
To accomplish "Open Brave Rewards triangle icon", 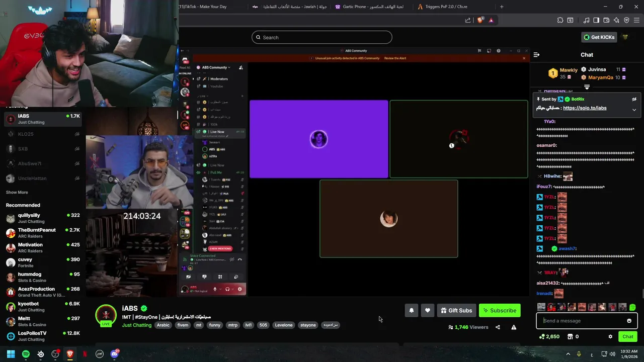I will coord(491,20).
